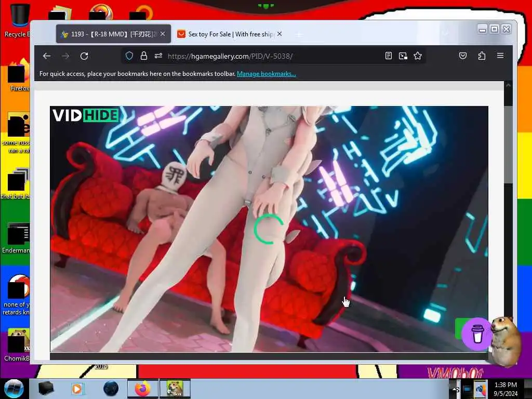
Task: Open the extensions puzzle-piece menu
Action: (482, 56)
